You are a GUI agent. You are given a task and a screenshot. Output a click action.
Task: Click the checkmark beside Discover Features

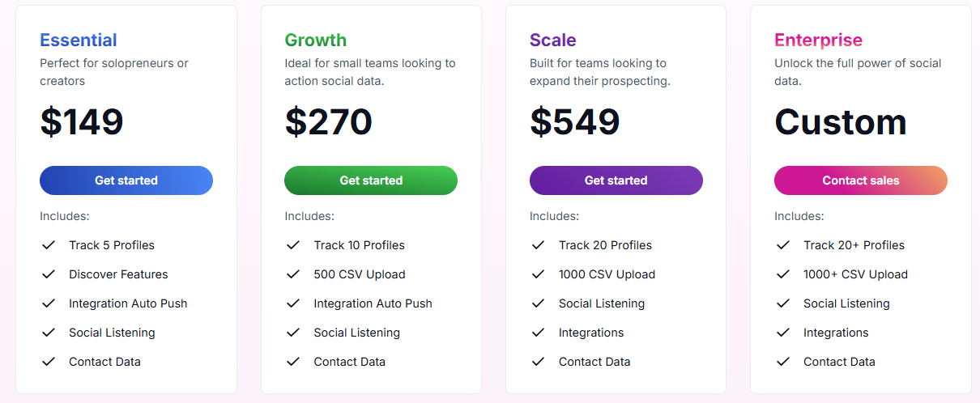point(49,274)
